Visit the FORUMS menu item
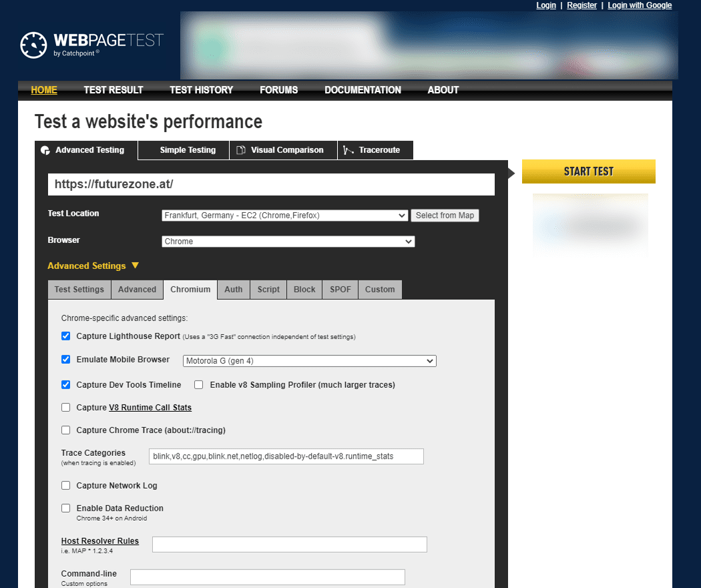 (279, 90)
